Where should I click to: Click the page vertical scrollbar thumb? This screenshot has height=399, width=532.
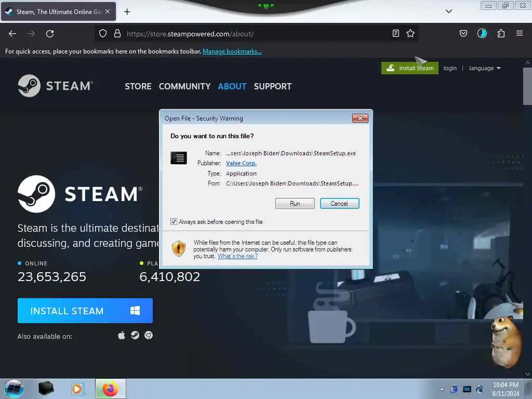[527, 87]
